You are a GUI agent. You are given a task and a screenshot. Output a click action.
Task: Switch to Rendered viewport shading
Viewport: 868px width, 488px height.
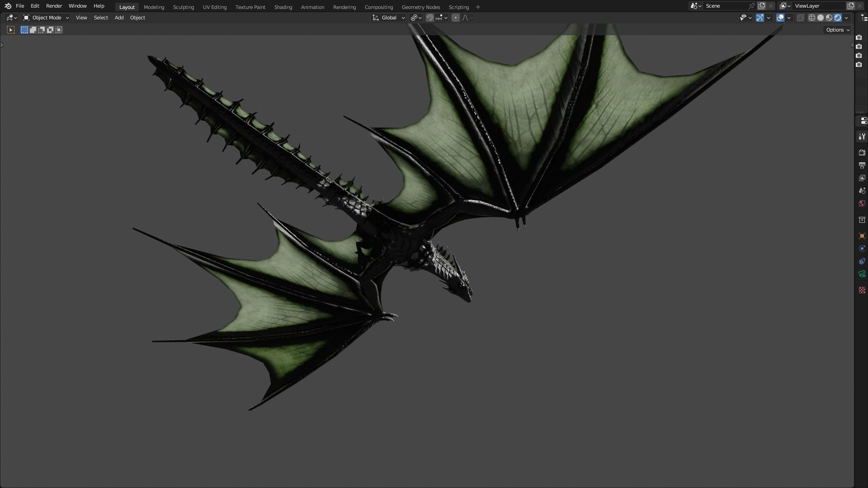pos(838,18)
